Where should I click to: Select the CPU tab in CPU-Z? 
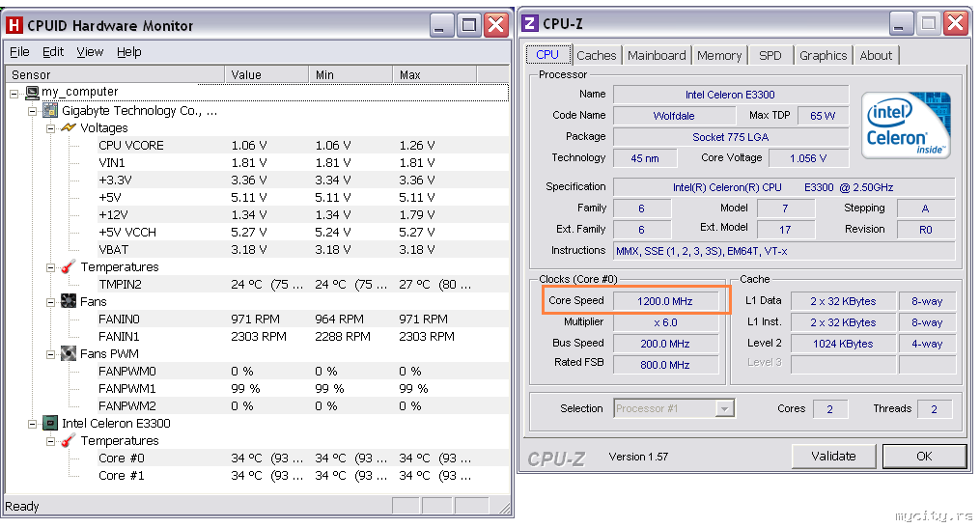[x=547, y=54]
